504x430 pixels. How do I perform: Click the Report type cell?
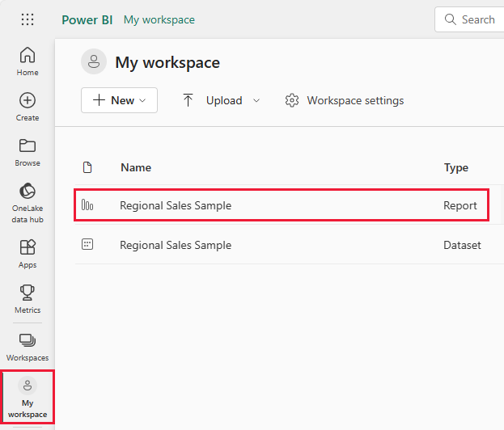(460, 205)
